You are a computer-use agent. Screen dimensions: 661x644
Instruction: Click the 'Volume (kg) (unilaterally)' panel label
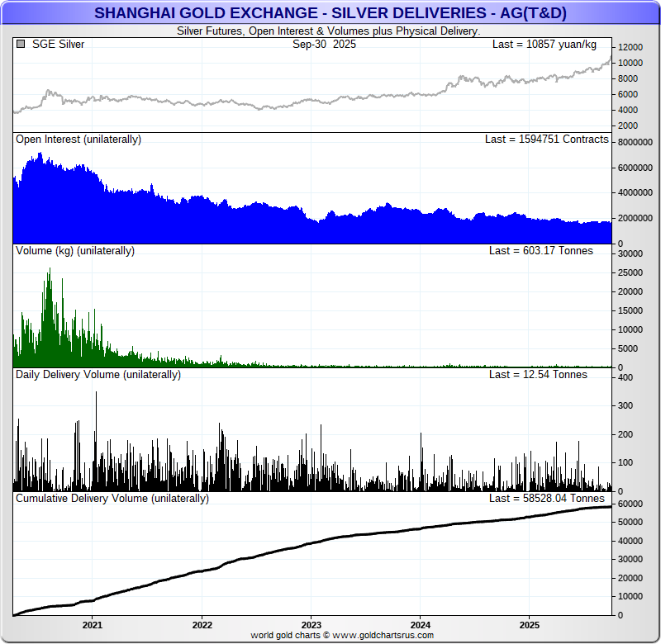coord(75,251)
